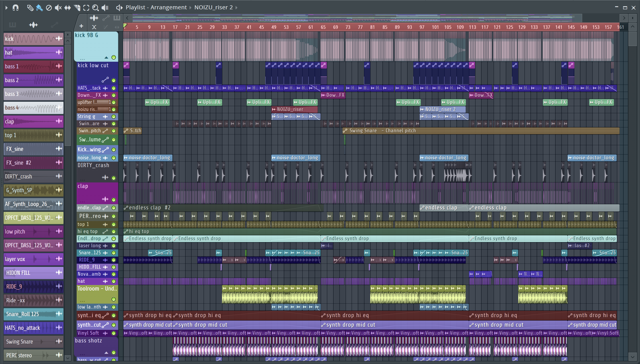This screenshot has width=640, height=364.
Task: Click the playlist vertical scrollbar thumb
Action: pyautogui.click(x=632, y=39)
